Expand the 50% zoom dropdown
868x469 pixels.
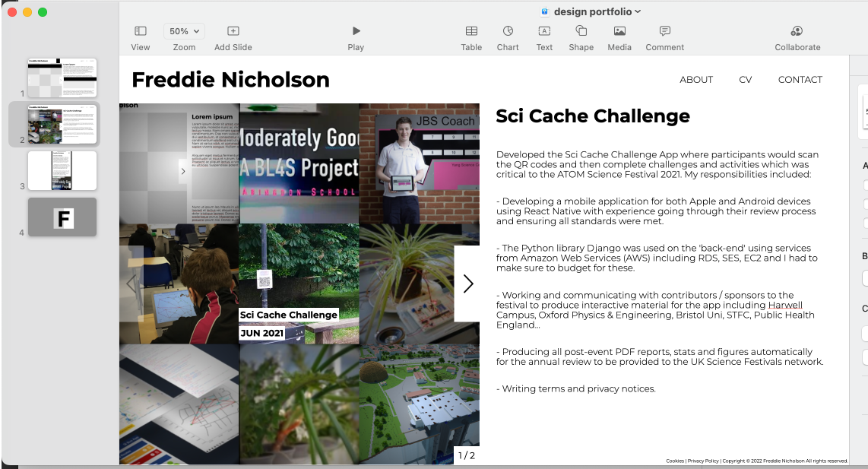184,31
